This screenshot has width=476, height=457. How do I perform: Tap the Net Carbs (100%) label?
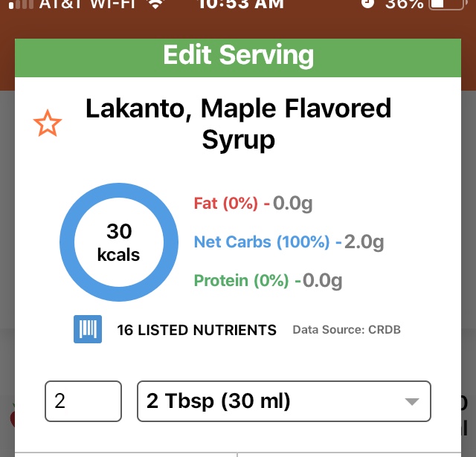click(x=262, y=242)
